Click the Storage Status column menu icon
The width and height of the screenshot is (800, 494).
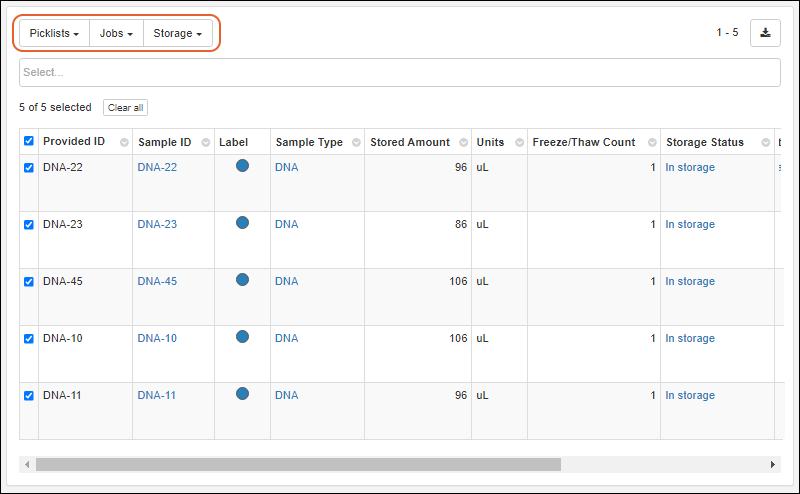coord(765,143)
